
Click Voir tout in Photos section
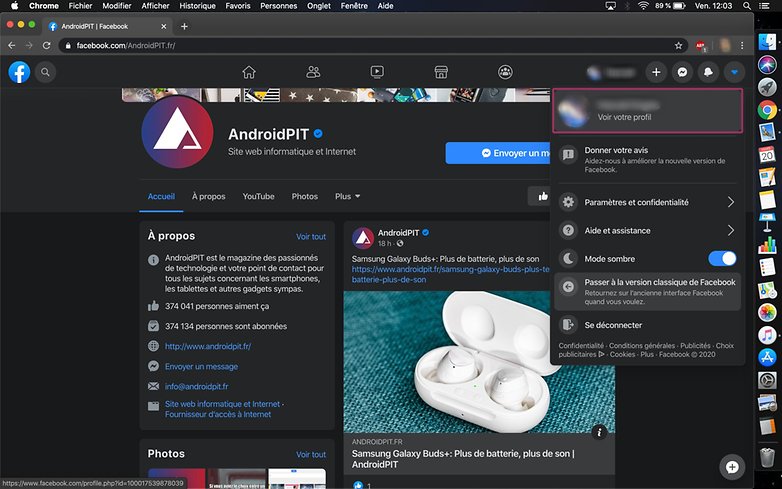(x=311, y=455)
